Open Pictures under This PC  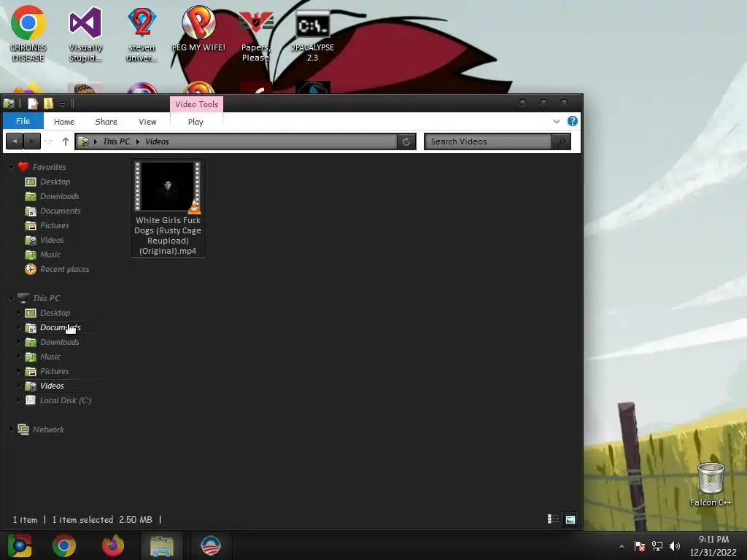(x=54, y=371)
